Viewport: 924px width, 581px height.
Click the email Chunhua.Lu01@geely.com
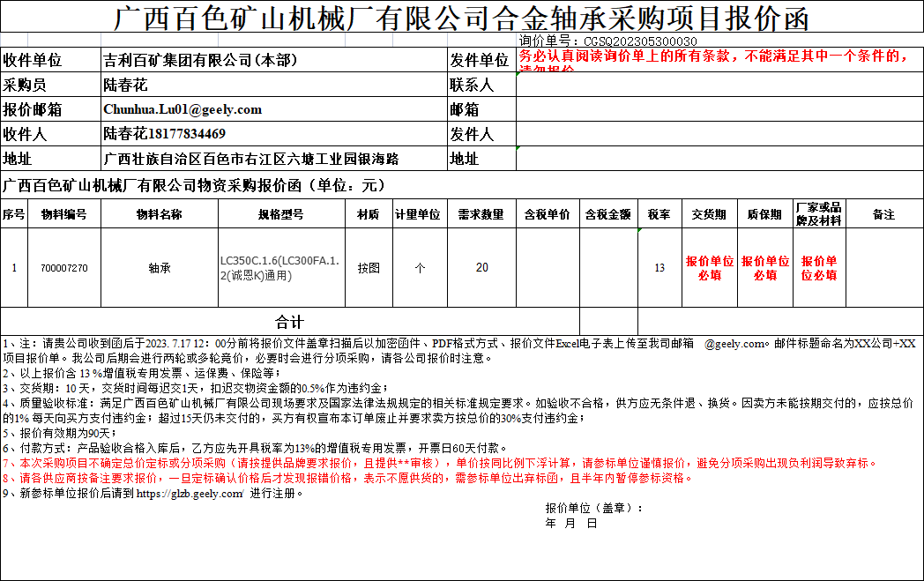click(x=183, y=109)
